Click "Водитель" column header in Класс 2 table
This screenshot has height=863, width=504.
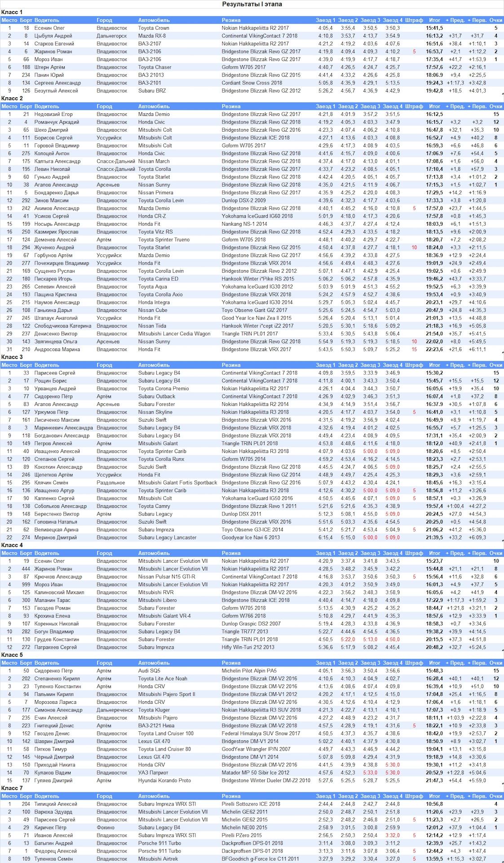coord(47,107)
